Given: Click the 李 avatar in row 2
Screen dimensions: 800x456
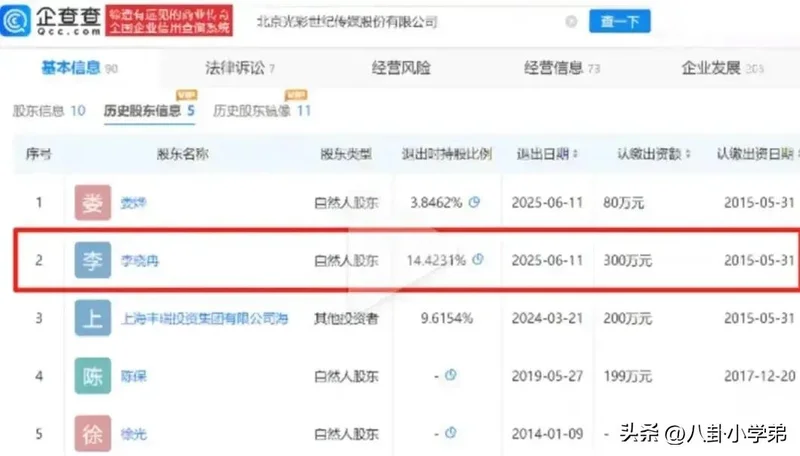Looking at the screenshot, I should [92, 261].
